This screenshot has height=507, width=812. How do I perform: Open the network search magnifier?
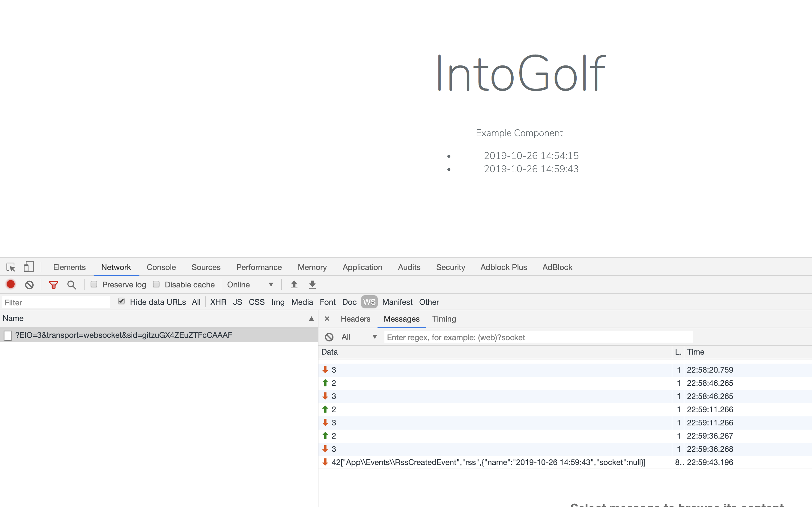[71, 285]
